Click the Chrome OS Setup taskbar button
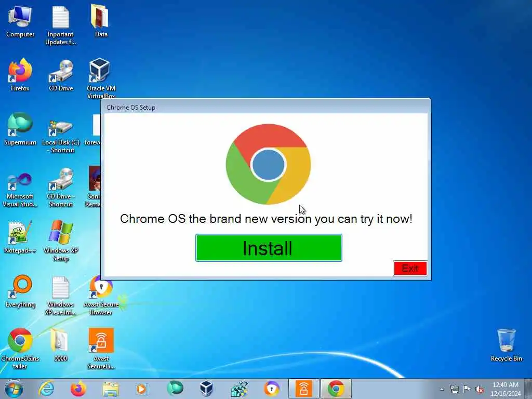This screenshot has height=399, width=532. (x=336, y=389)
